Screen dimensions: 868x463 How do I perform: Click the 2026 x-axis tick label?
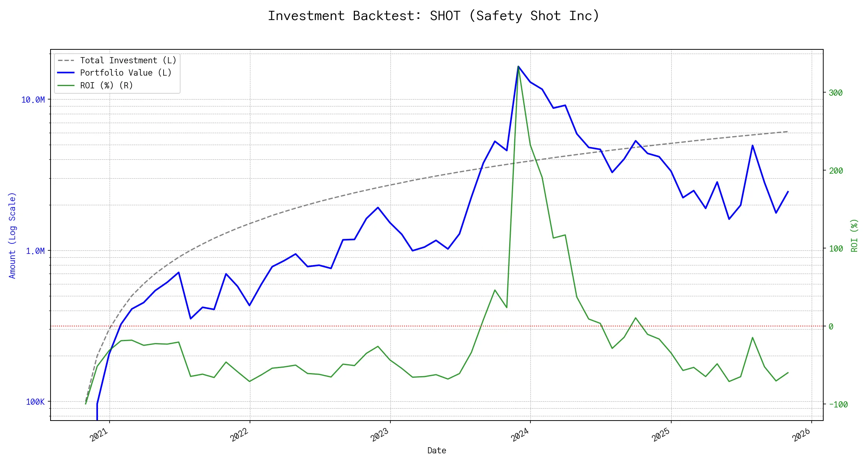coord(801,435)
